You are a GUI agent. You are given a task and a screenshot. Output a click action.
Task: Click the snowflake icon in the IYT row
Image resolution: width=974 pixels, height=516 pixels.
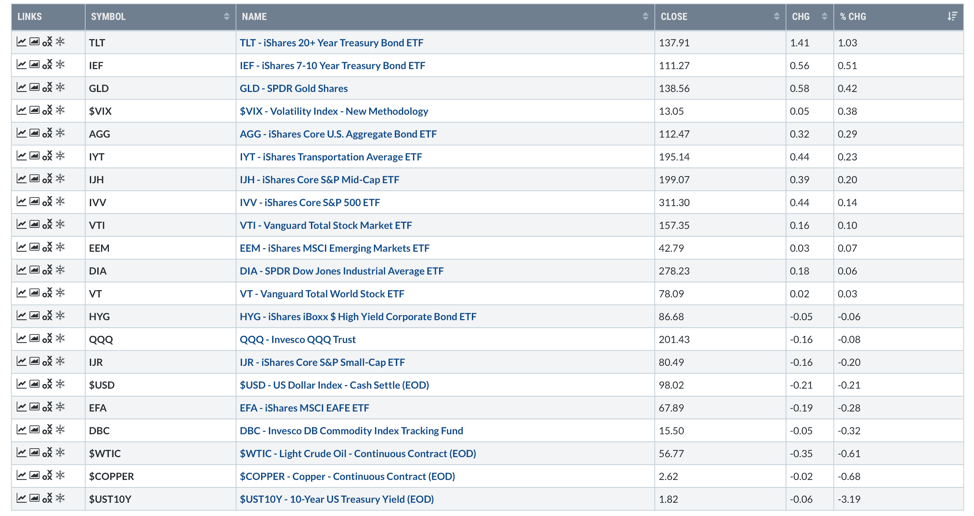pos(60,156)
